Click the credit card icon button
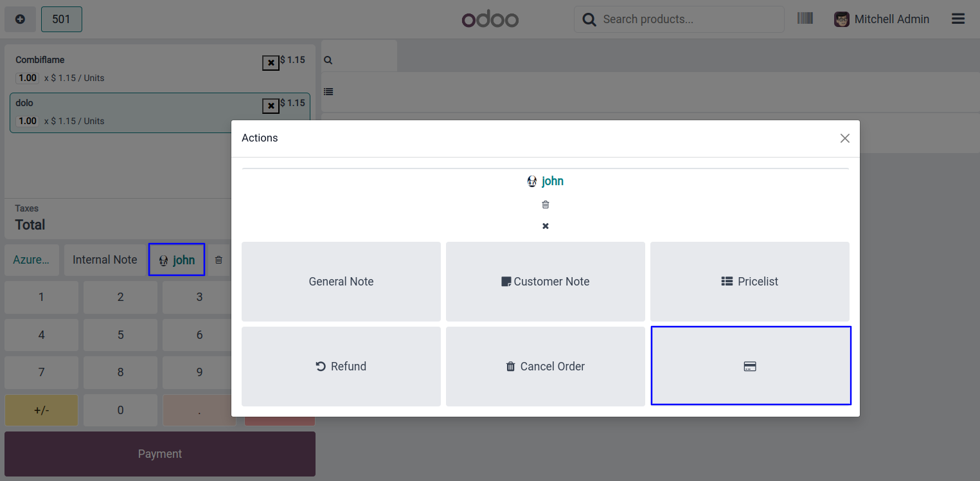 click(750, 366)
